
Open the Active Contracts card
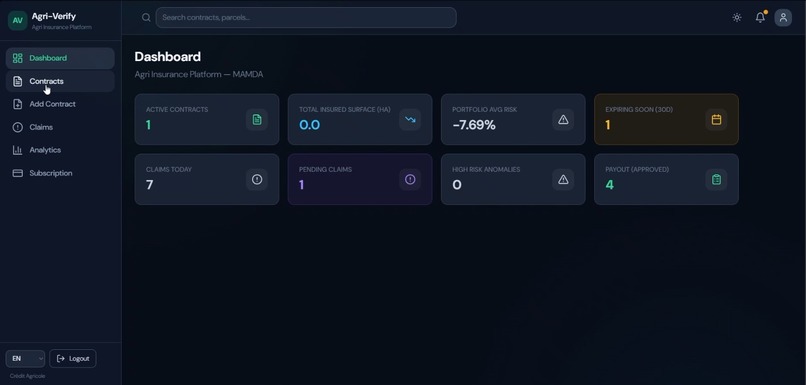(207, 119)
